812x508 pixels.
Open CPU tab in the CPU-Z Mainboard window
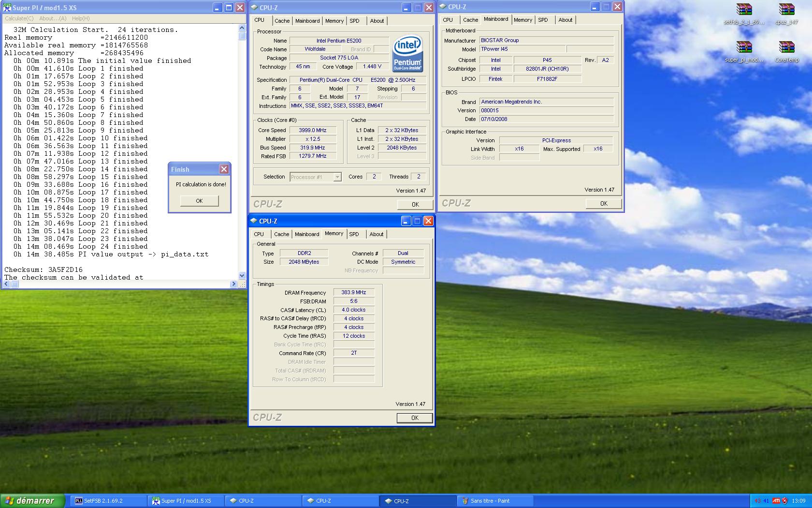pyautogui.click(x=448, y=20)
